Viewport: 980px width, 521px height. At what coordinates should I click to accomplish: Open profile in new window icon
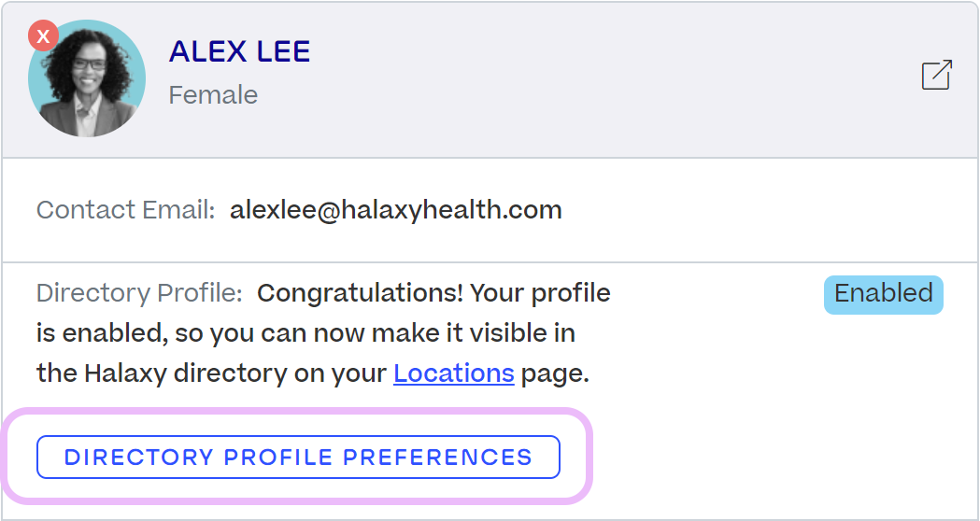(x=936, y=76)
